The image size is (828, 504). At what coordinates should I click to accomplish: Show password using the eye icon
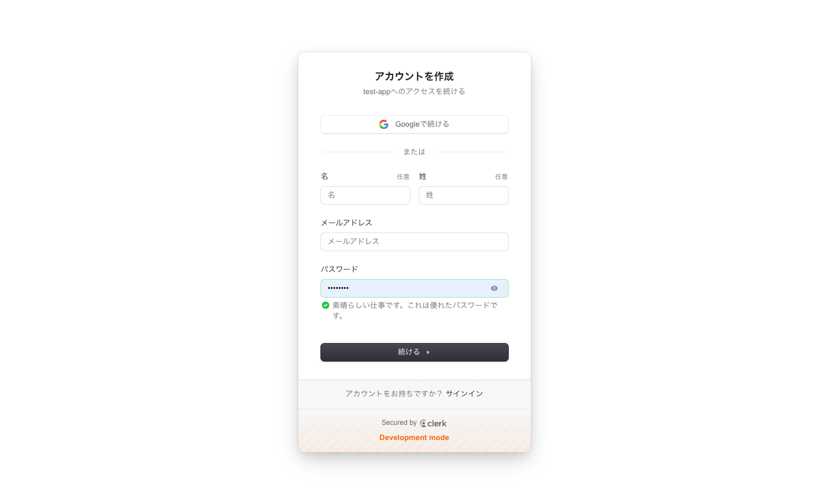[494, 288]
